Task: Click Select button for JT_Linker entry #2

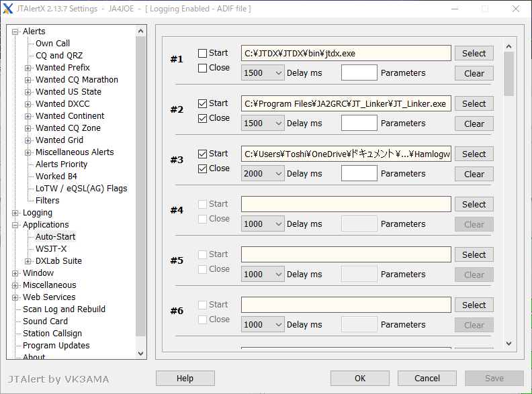Action: tap(474, 103)
